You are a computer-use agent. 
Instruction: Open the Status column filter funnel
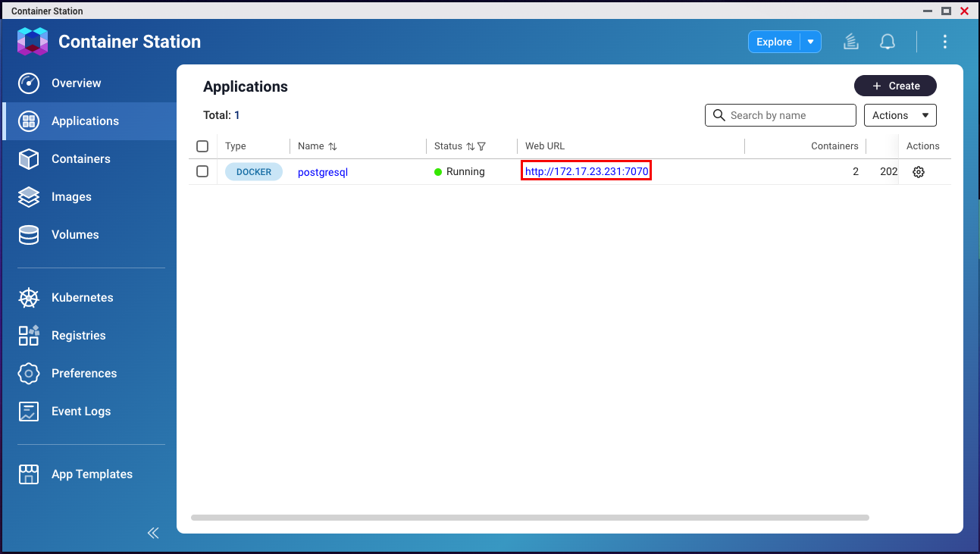[x=481, y=146]
